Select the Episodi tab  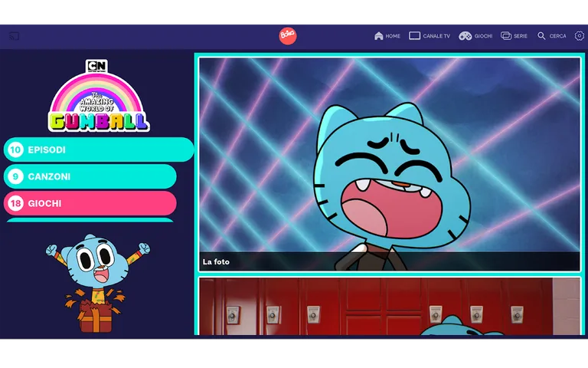[x=98, y=149]
